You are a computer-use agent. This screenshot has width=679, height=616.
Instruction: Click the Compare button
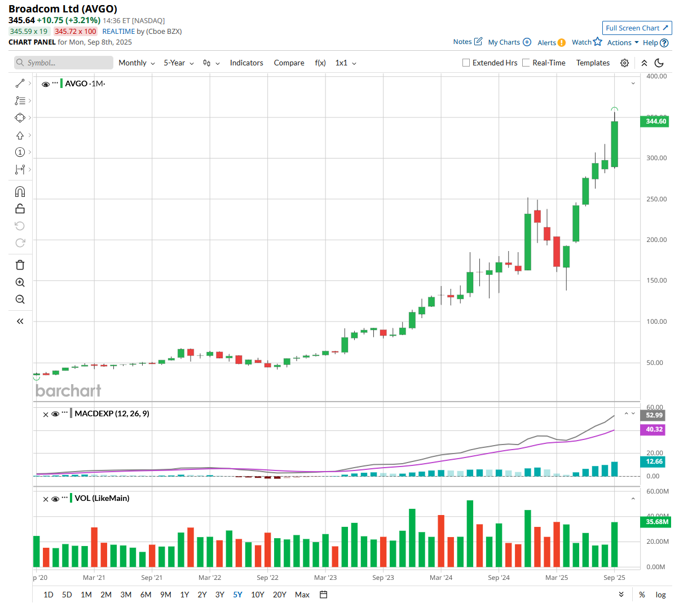(289, 63)
